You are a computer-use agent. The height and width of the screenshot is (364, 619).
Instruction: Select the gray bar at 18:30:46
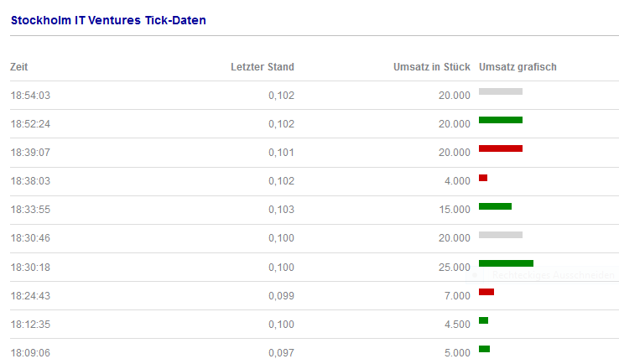pos(500,235)
